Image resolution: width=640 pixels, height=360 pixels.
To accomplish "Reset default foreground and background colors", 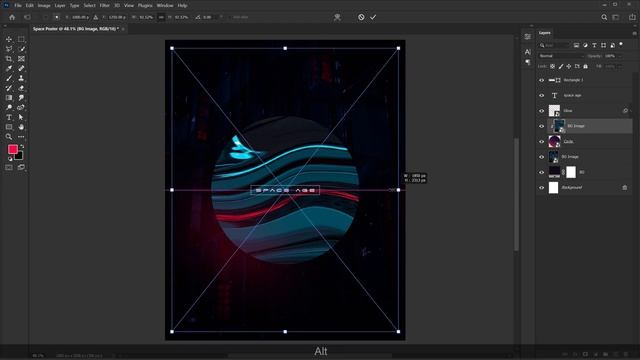I will (10, 159).
